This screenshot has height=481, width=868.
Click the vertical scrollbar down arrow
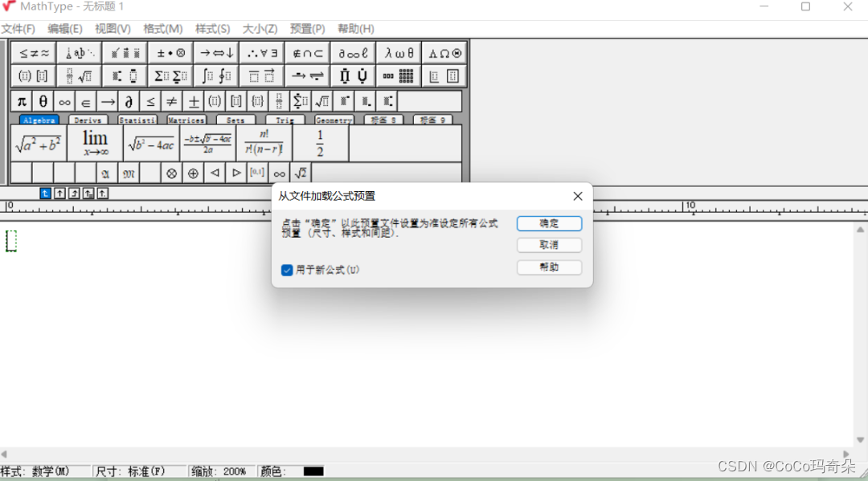860,440
